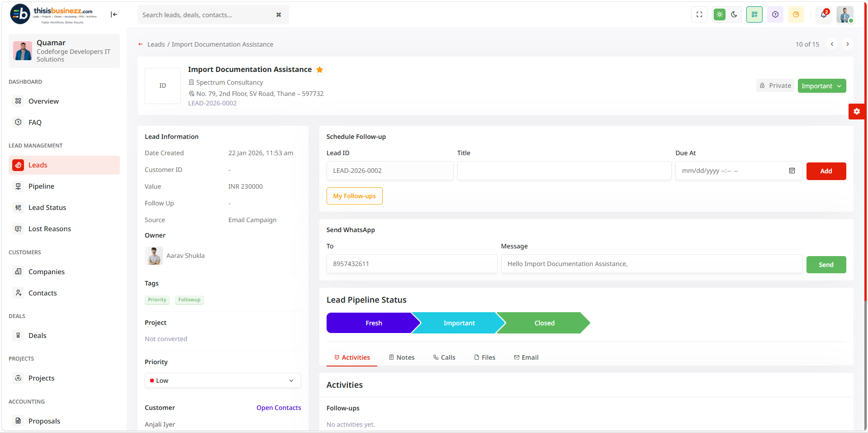Click the thisisbusinezz.com logo
Screen dimensions: 868x433
click(53, 14)
